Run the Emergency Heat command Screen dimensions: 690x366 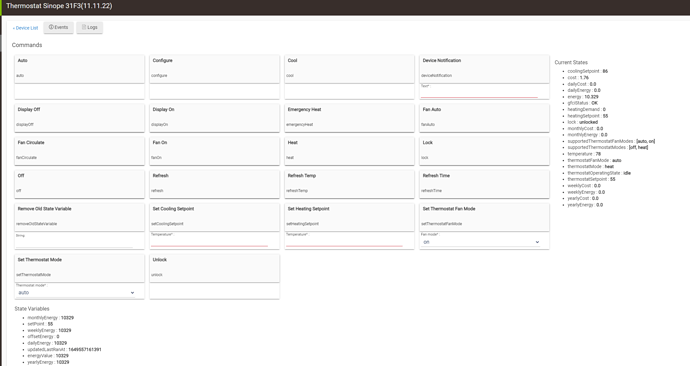coord(349,118)
